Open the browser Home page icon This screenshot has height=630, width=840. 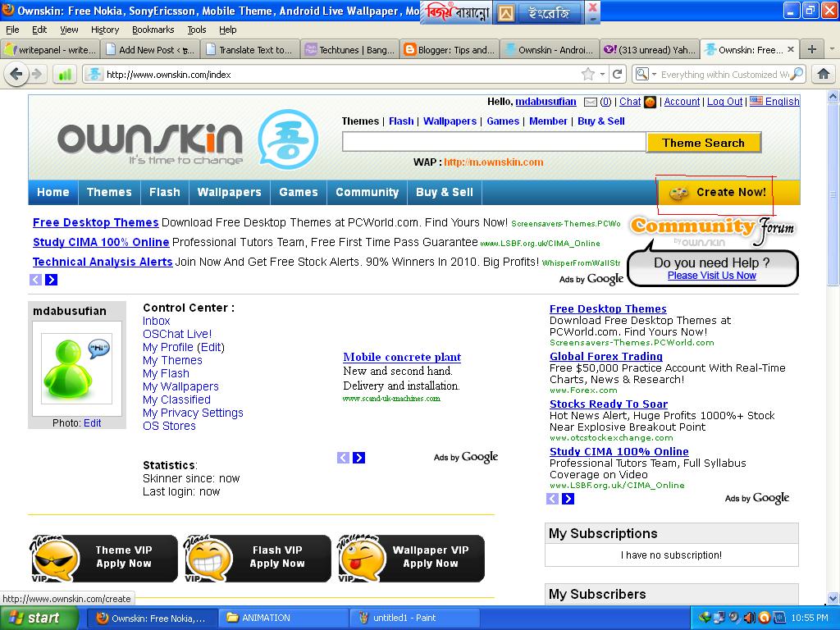824,75
